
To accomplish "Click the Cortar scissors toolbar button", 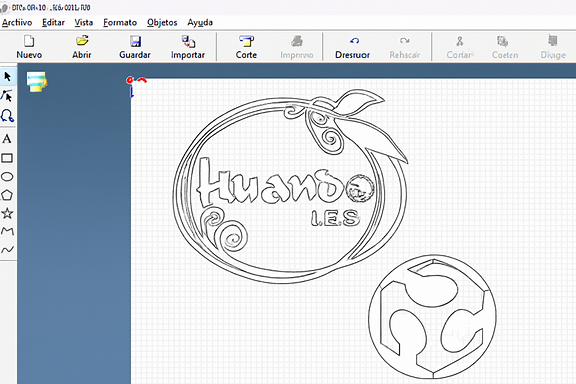I will click(x=460, y=47).
